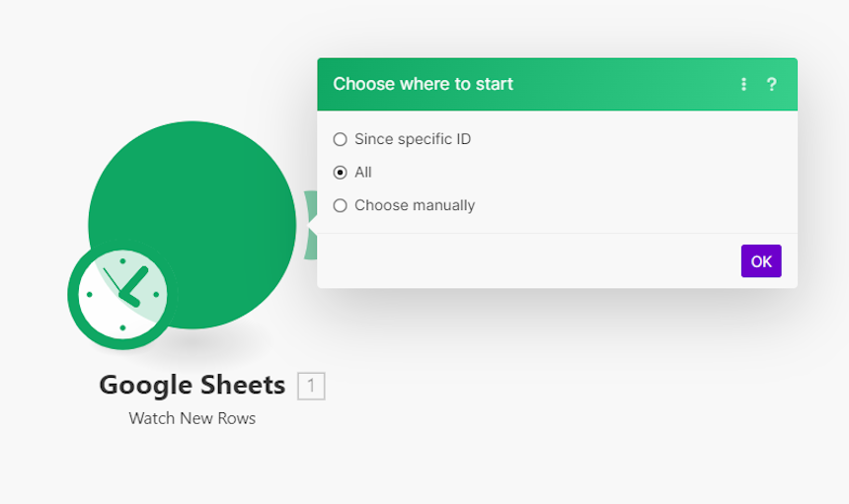The width and height of the screenshot is (849, 504).
Task: Click the Choose where to start title
Action: [x=423, y=84]
